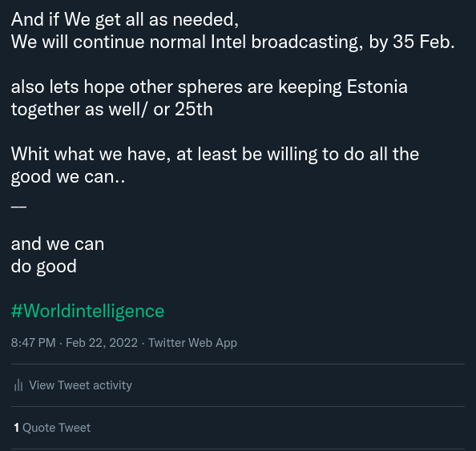Click the quote count number 1

click(16, 428)
